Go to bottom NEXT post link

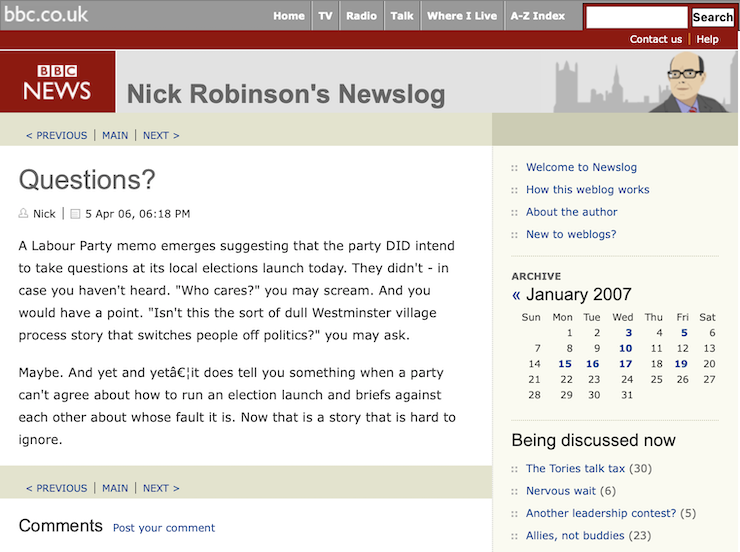click(x=161, y=488)
